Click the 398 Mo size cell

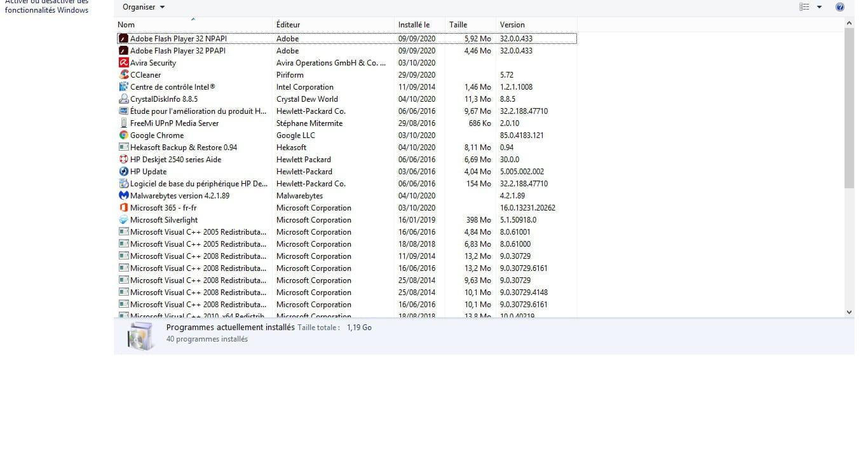(478, 220)
